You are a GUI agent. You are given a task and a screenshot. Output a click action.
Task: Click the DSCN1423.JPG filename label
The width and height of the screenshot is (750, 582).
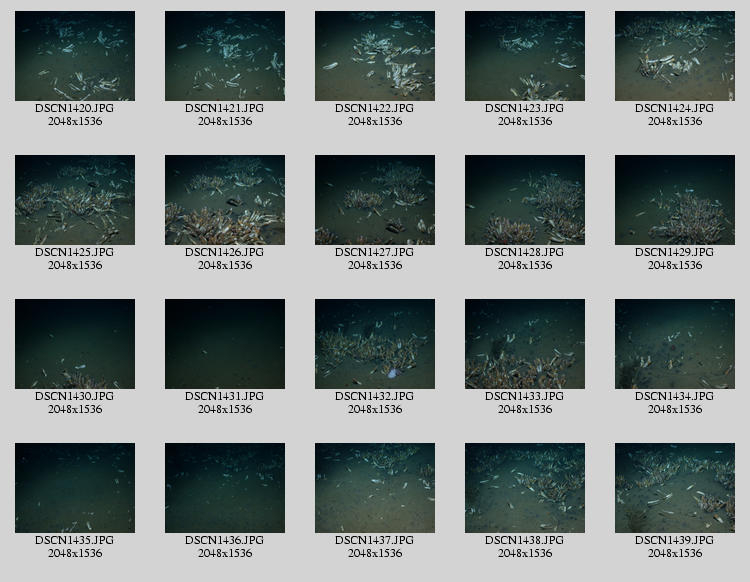(524, 108)
